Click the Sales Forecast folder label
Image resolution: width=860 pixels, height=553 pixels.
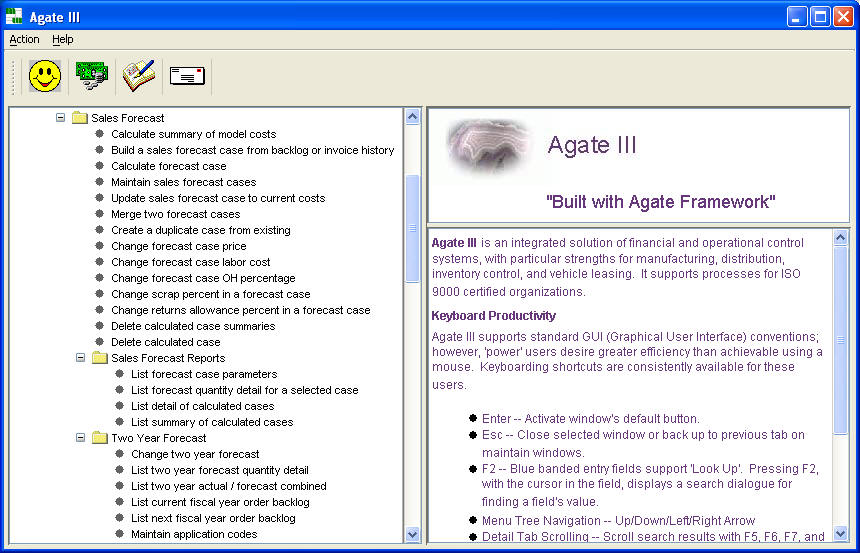pos(128,118)
